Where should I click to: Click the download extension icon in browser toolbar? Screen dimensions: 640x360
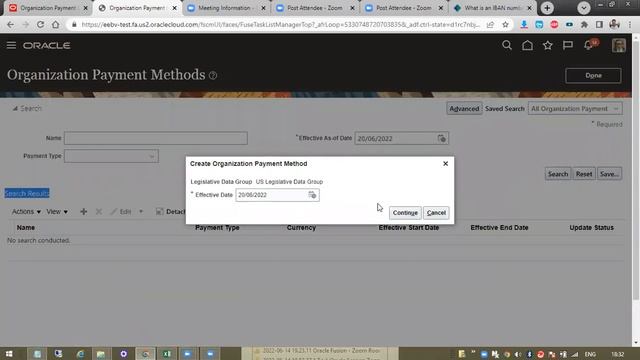click(524, 24)
